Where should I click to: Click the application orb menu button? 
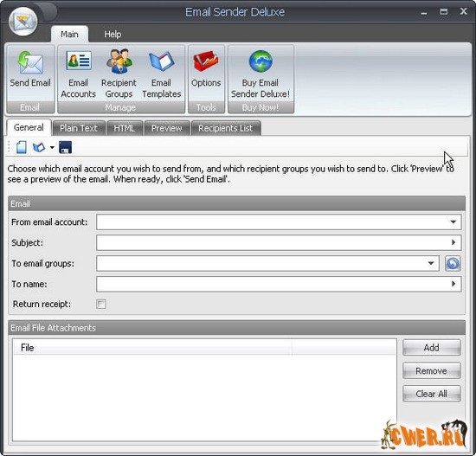(x=23, y=22)
